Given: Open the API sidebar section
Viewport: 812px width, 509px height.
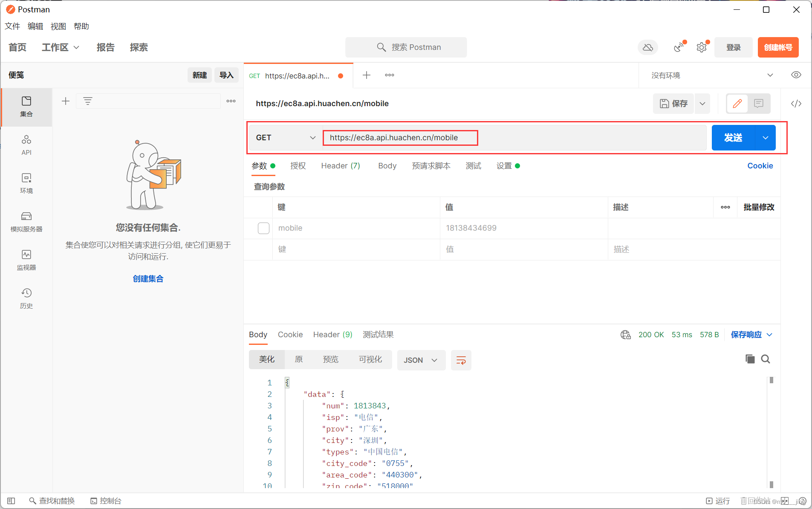Looking at the screenshot, I should tap(26, 145).
